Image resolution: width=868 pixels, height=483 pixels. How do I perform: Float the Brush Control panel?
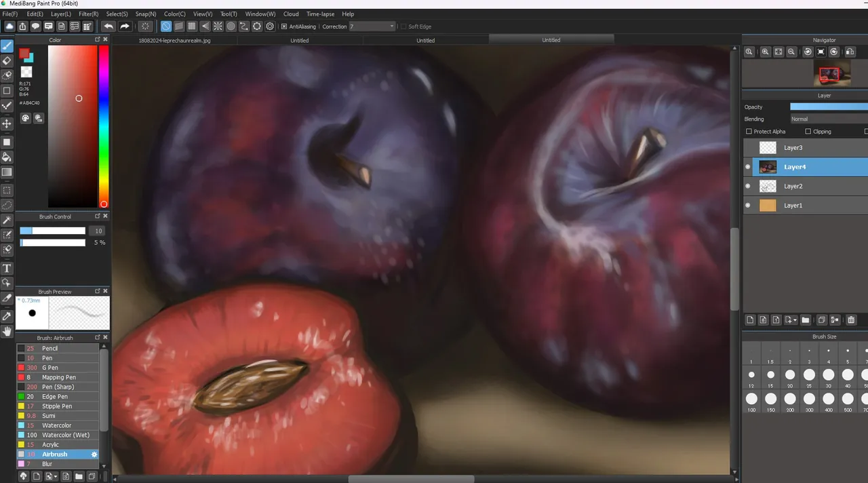98,216
